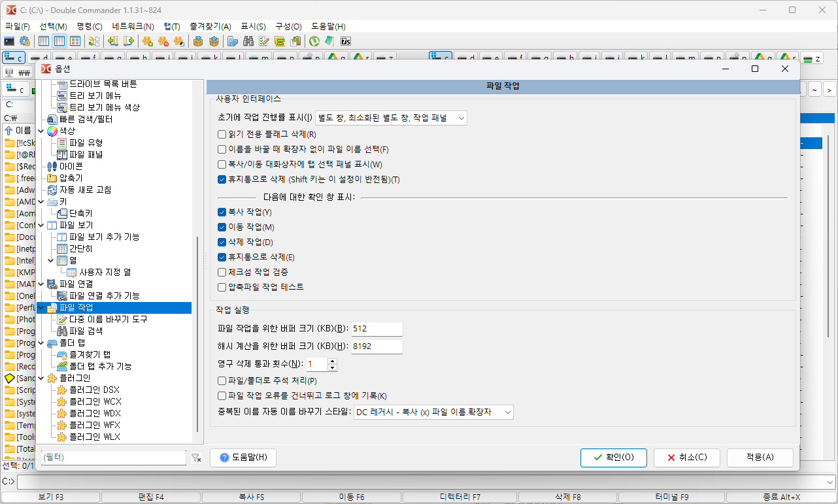
Task: Open the 파일(F) menu
Action: pos(18,26)
